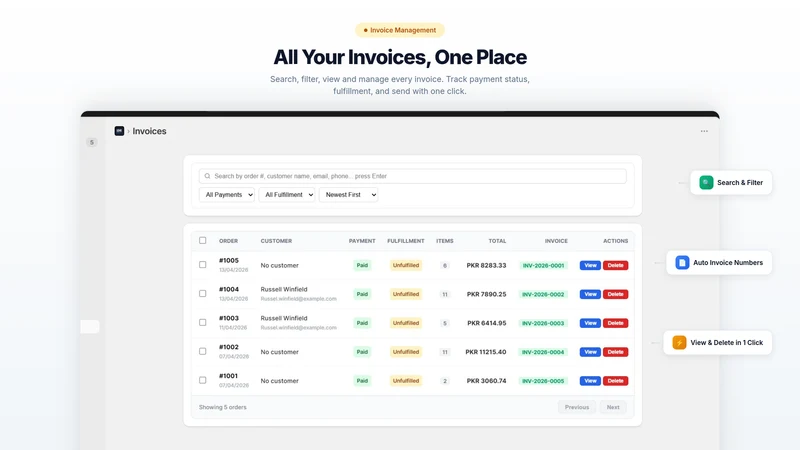Click the Search & Filter feature card
This screenshot has height=450, width=800.
731,183
